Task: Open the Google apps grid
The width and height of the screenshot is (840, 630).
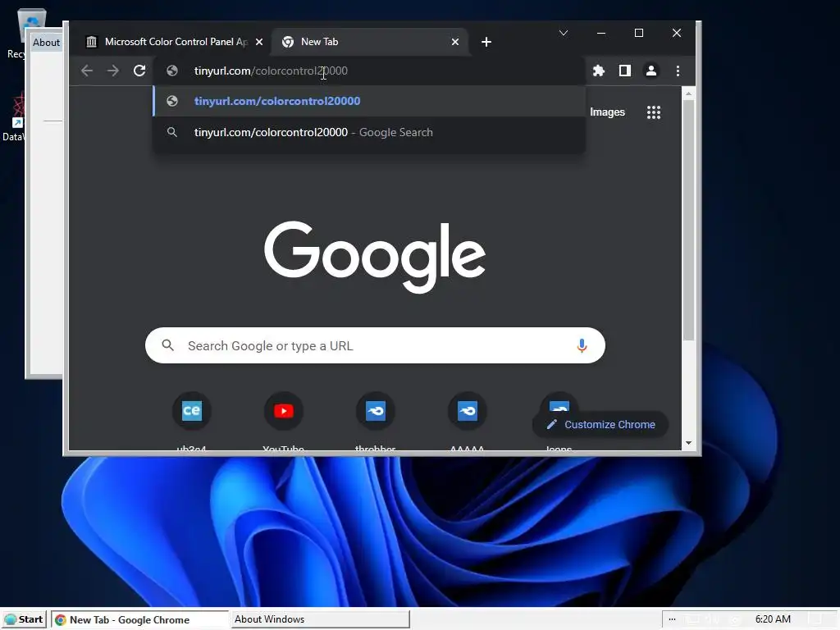Action: tap(654, 112)
